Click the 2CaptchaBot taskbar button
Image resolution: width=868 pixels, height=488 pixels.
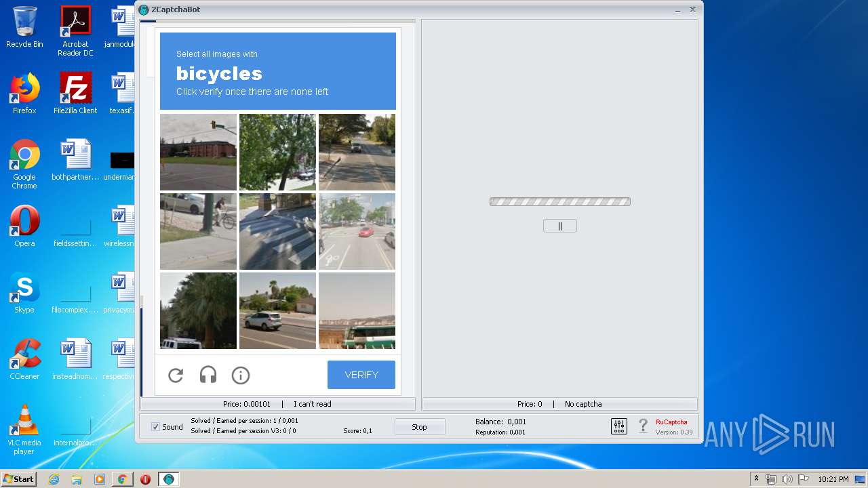168,479
